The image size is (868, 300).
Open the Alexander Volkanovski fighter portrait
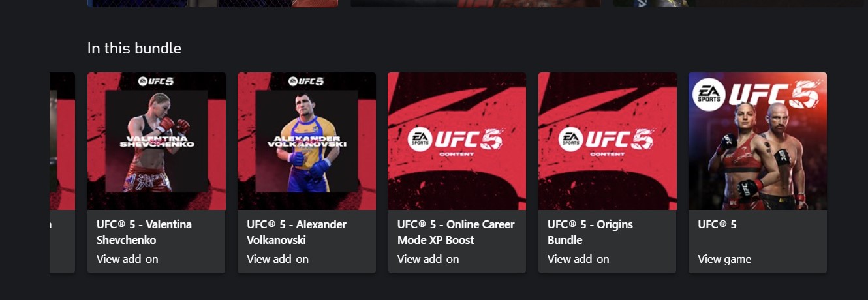[x=307, y=141]
